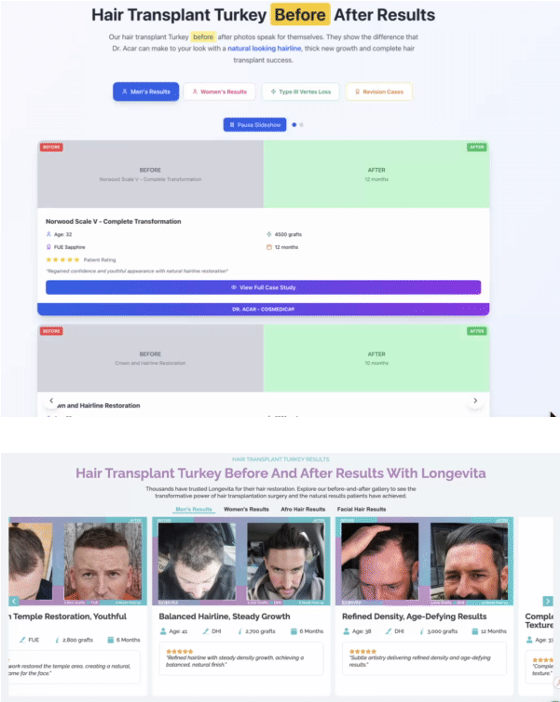Click the eye icon in View Full Case Study
This screenshot has width=560, height=702.
click(234, 287)
